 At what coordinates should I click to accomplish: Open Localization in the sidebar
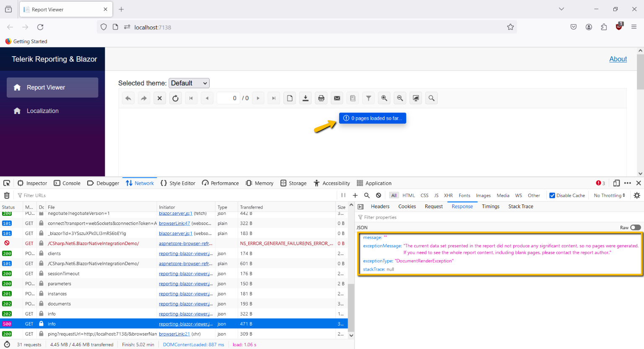52,111
